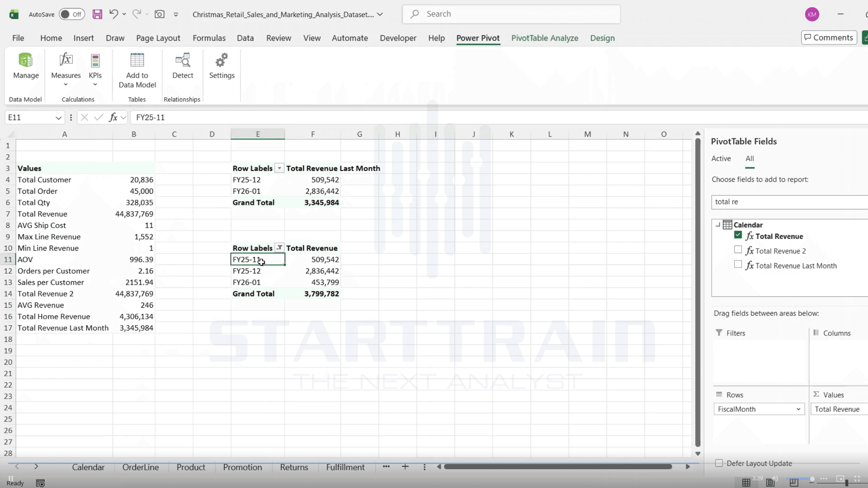The height and width of the screenshot is (488, 868).
Task: Click the horizontal scrollbar thumb
Action: 558,467
